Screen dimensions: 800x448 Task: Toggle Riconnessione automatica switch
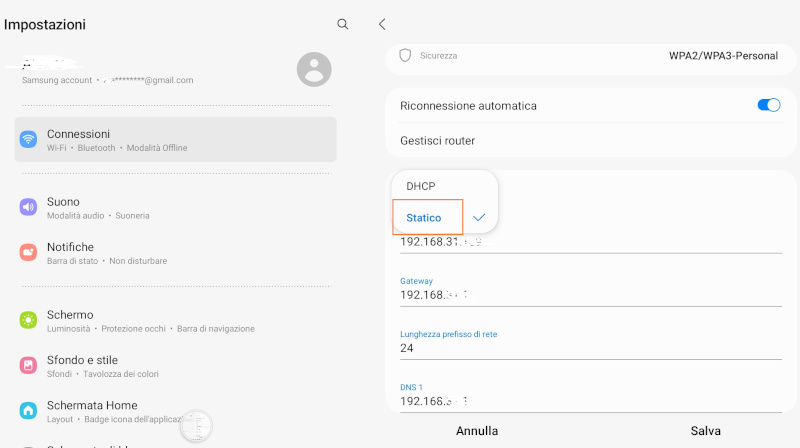(768, 105)
